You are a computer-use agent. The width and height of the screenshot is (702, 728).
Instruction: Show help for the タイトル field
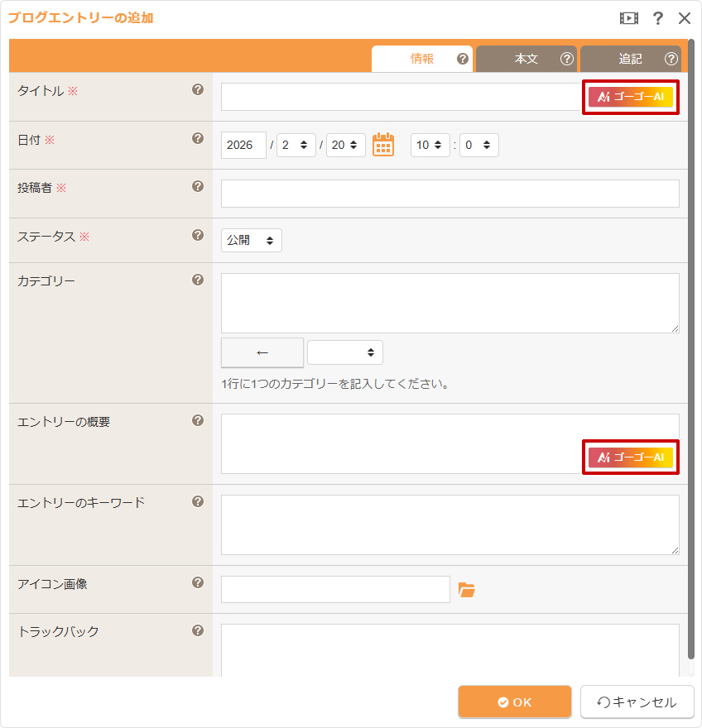click(x=198, y=89)
